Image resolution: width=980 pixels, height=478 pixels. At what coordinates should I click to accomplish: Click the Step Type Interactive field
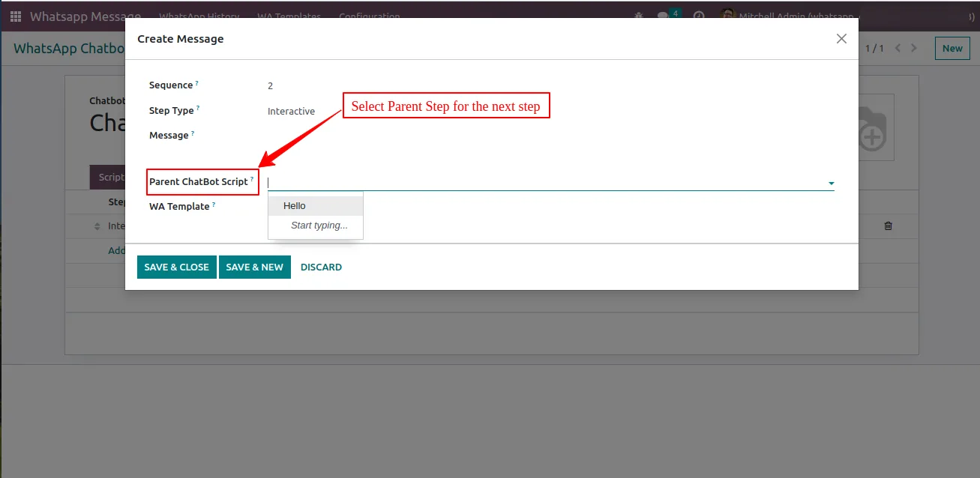[x=291, y=111]
